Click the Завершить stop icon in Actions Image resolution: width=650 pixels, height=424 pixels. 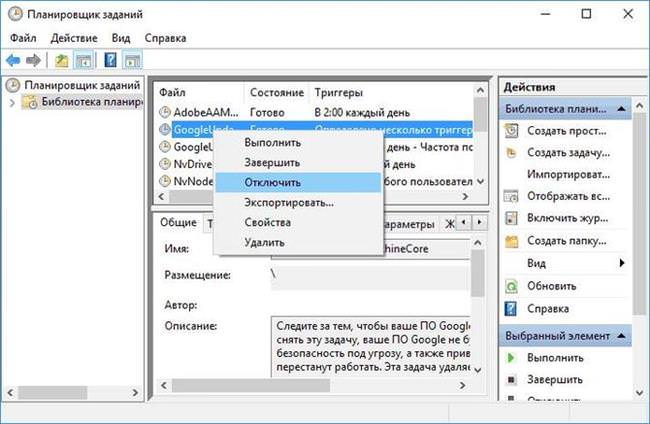(511, 379)
